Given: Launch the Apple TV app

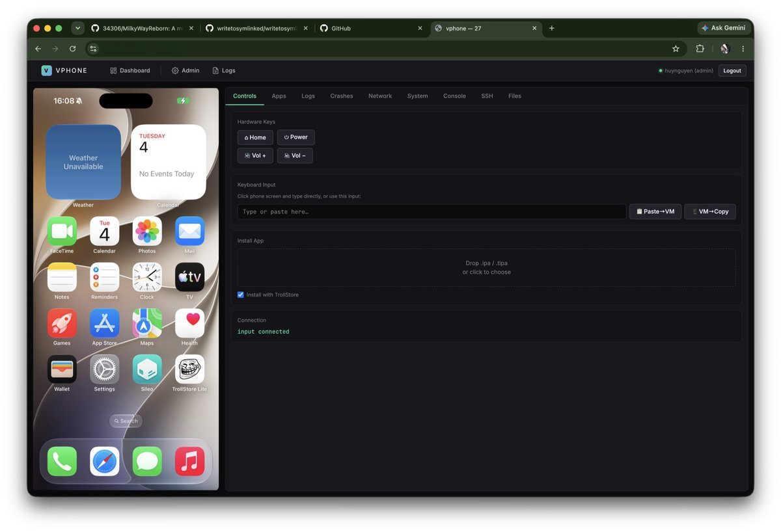Looking at the screenshot, I should (x=189, y=277).
